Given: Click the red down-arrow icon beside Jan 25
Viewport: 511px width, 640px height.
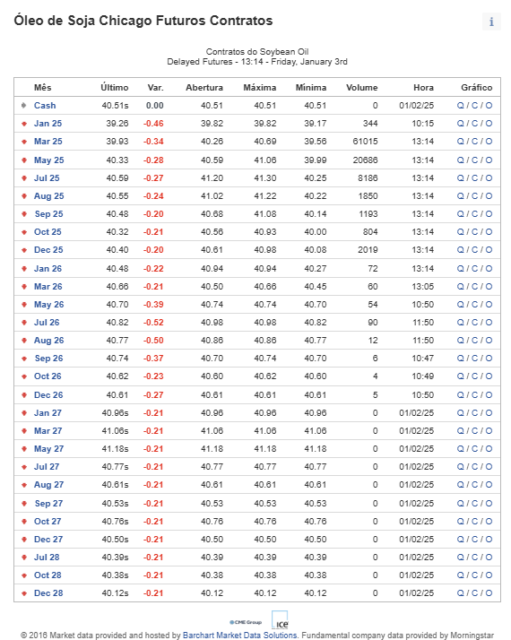Looking at the screenshot, I should (x=24, y=124).
